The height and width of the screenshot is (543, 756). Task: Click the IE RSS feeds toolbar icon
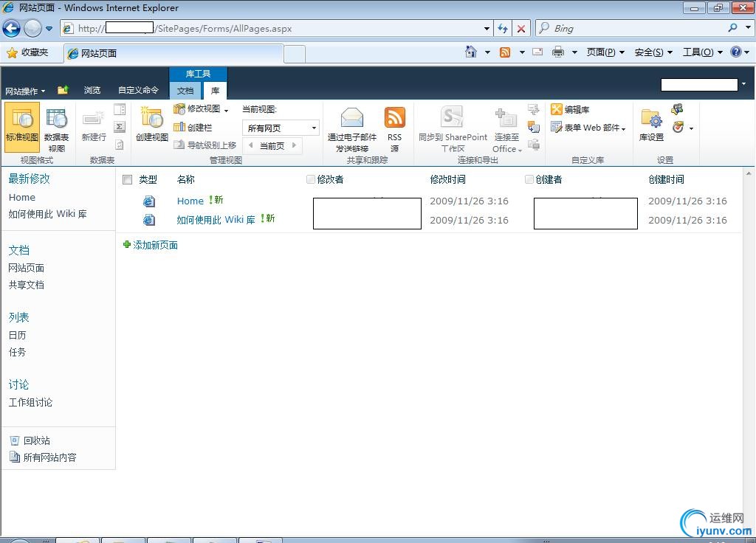click(x=505, y=52)
